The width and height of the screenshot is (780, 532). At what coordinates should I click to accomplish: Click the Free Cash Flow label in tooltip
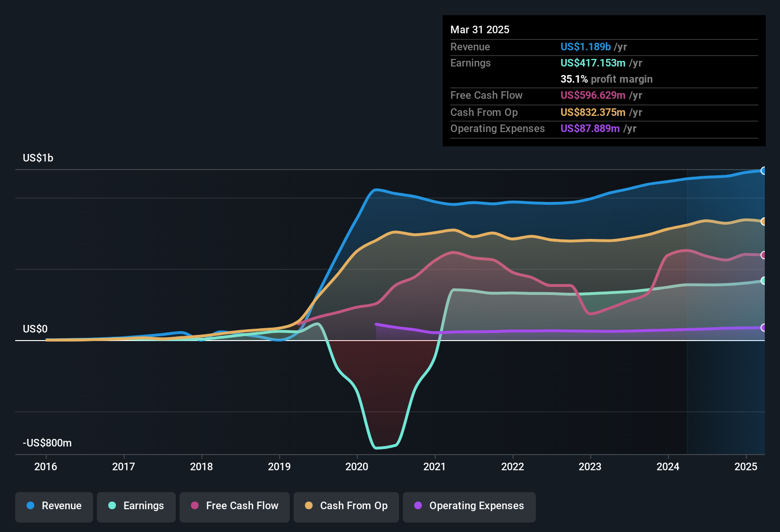coord(486,95)
